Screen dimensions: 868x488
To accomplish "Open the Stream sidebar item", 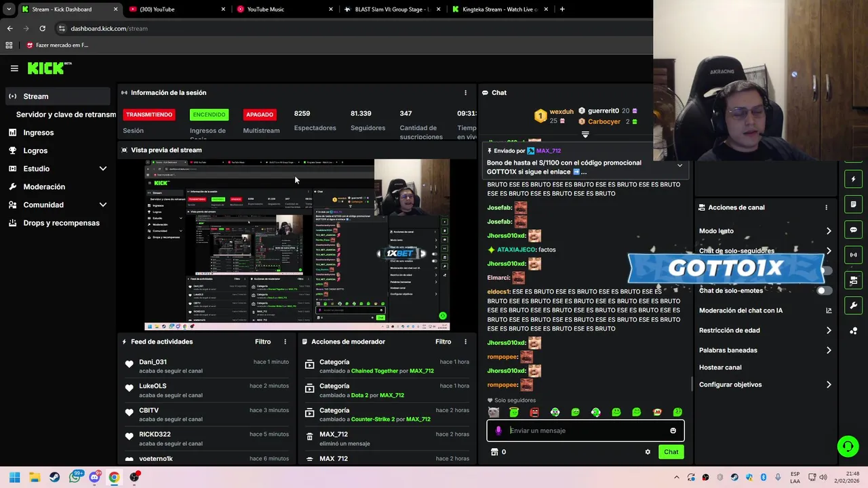I will pos(57,96).
